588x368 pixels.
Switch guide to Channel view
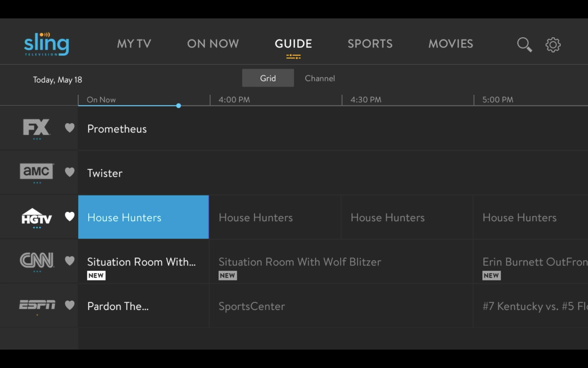[320, 78]
